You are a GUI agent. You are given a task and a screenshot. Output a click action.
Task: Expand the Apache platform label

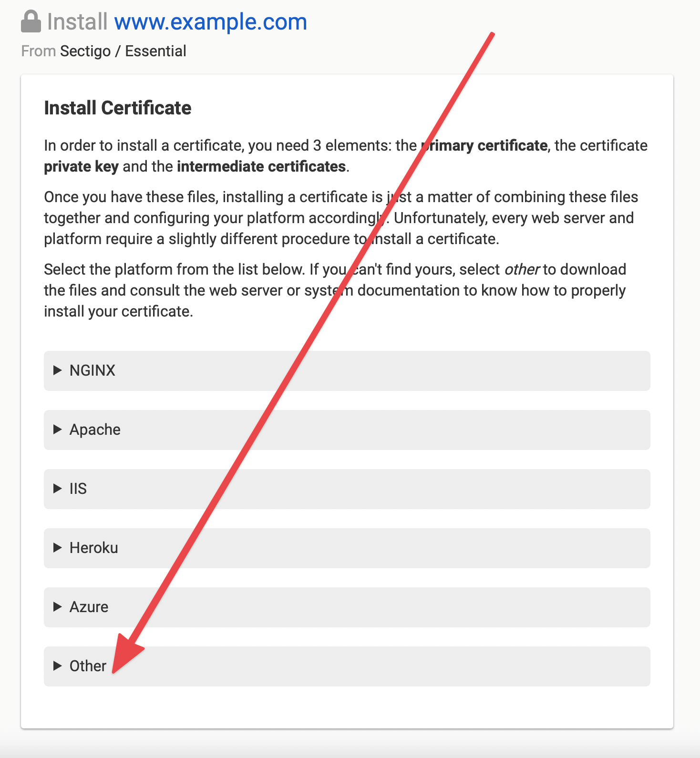coord(95,430)
